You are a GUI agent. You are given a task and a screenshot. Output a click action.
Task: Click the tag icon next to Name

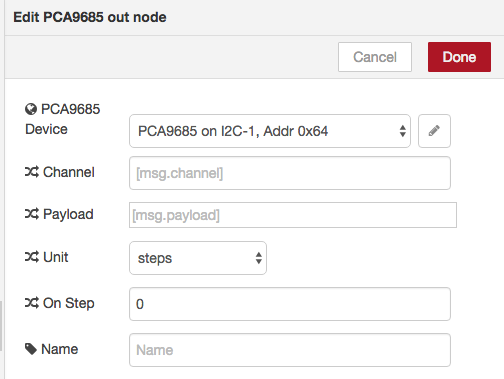click(x=31, y=349)
